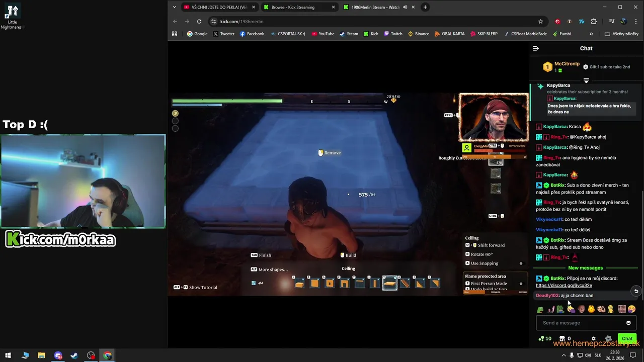644x362 pixels.
Task: Click the Remove prompt in the game view
Action: click(x=329, y=153)
